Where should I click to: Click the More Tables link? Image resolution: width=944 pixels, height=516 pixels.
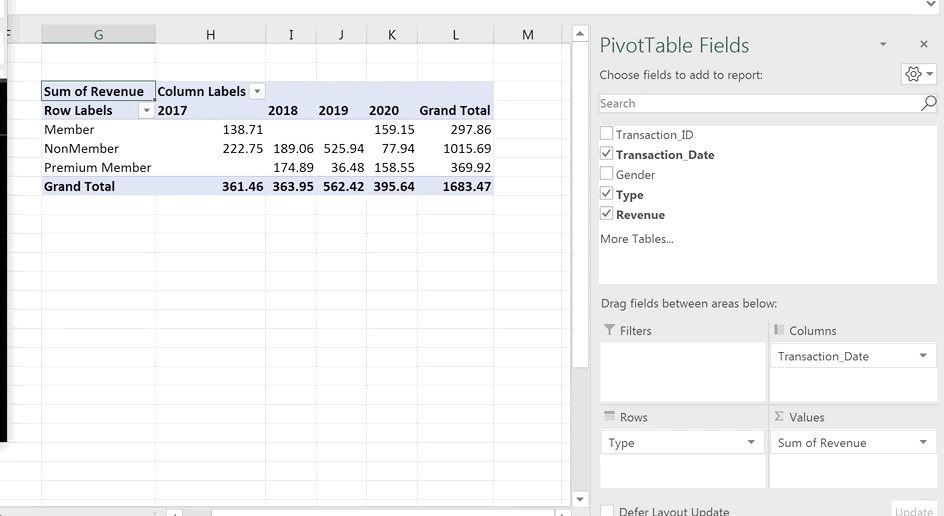(636, 239)
